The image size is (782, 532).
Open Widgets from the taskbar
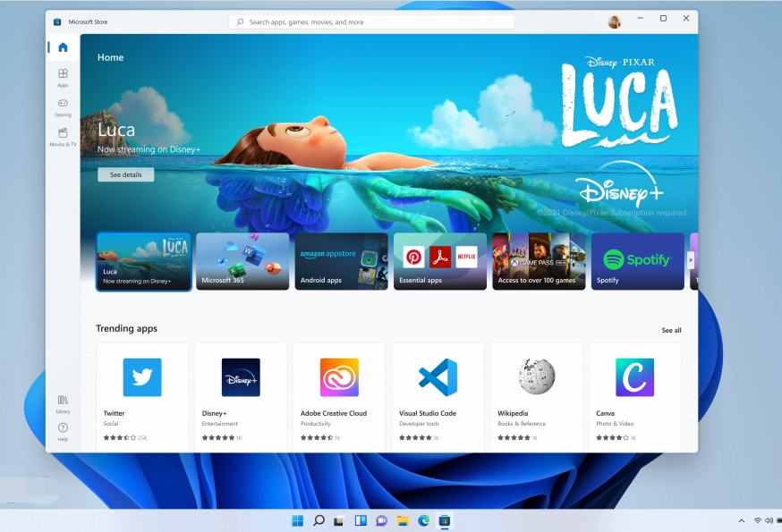coord(361,521)
